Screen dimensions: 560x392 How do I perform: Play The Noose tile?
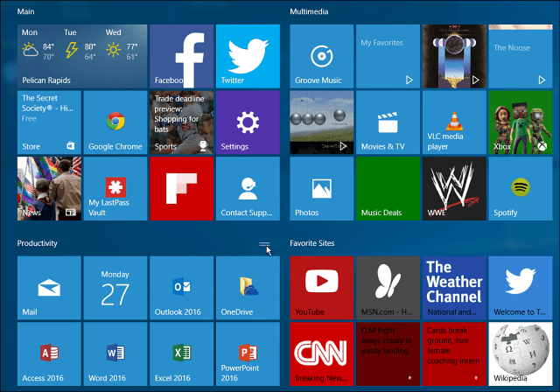pyautogui.click(x=521, y=56)
